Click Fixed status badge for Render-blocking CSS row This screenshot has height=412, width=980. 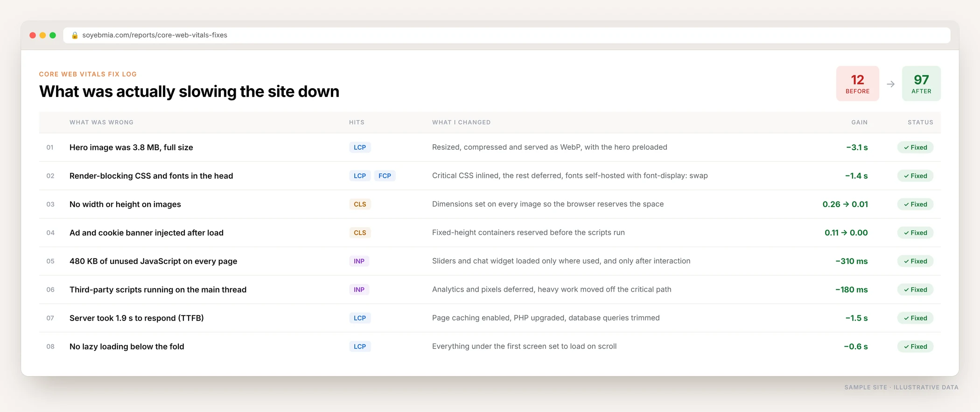pos(915,176)
